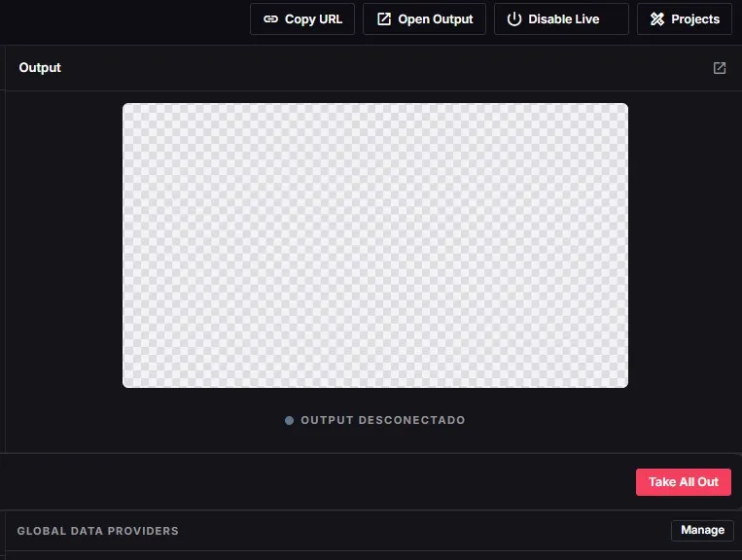Disable Live output mode

pos(561,18)
